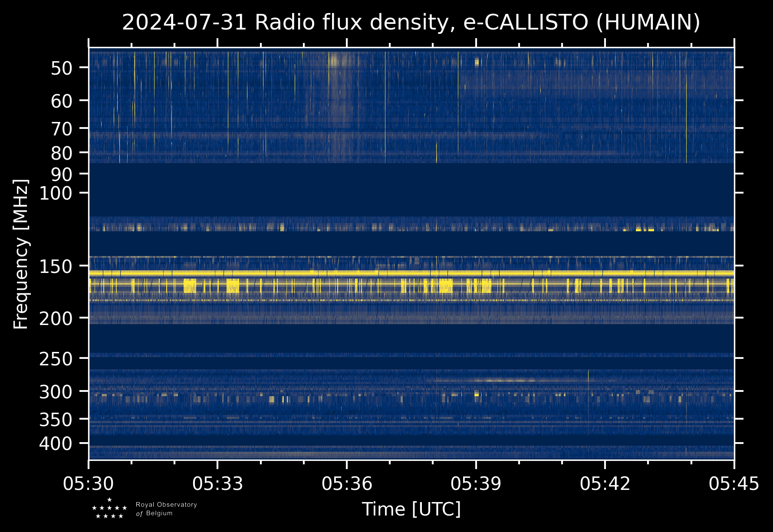Click the Royal Observatory of Belgium star logo

[109, 508]
